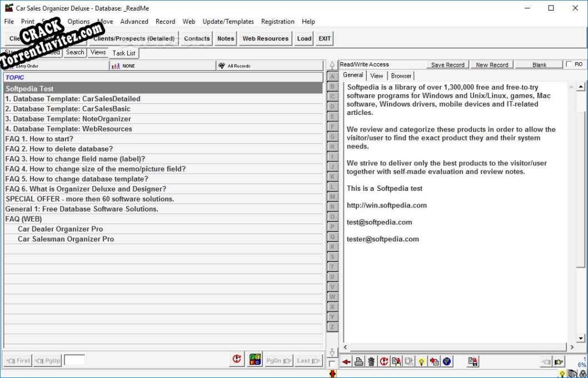The width and height of the screenshot is (588, 378).
Task: Click the New Record button
Action: point(491,64)
